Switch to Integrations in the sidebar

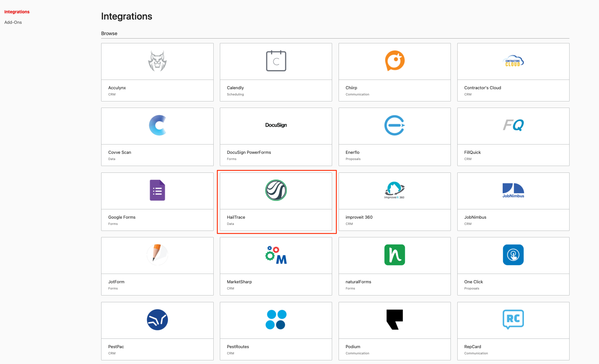(x=17, y=12)
